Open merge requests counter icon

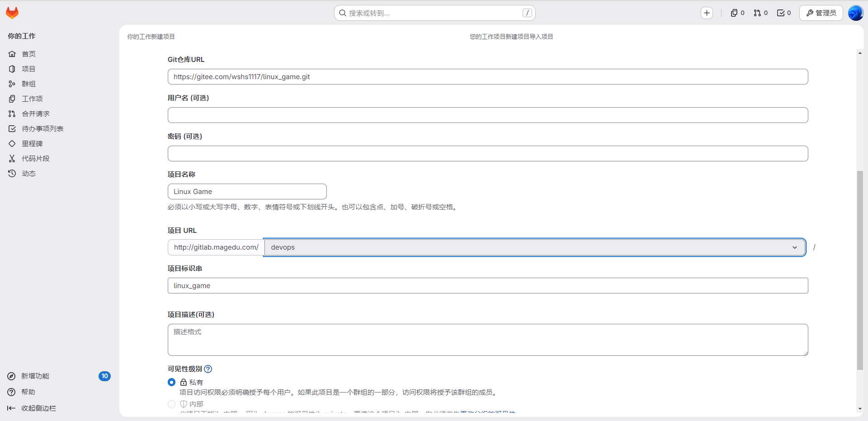761,13
